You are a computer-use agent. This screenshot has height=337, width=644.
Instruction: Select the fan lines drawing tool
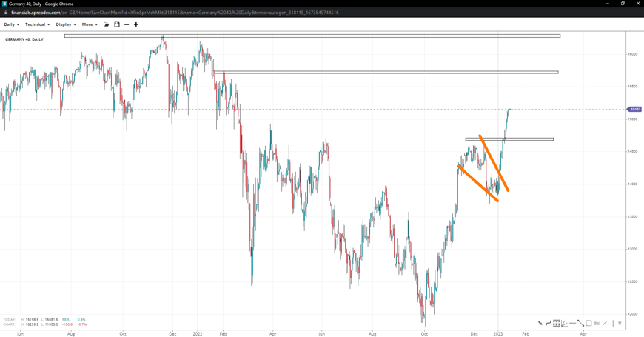(x=565, y=324)
